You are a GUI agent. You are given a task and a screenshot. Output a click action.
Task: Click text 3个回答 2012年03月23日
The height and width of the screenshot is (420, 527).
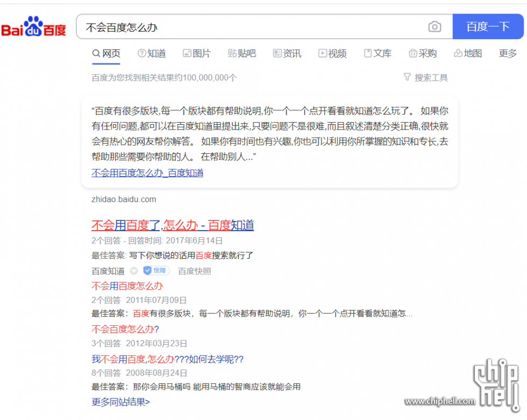point(139,343)
